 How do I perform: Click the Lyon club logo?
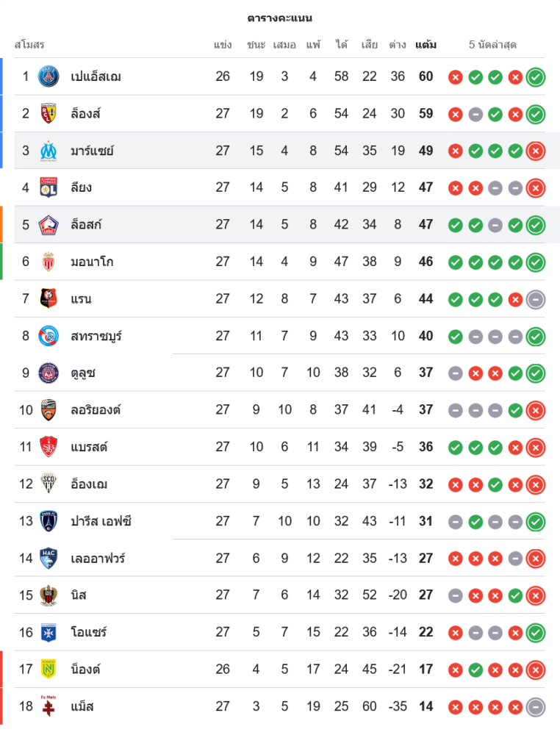coord(49,187)
